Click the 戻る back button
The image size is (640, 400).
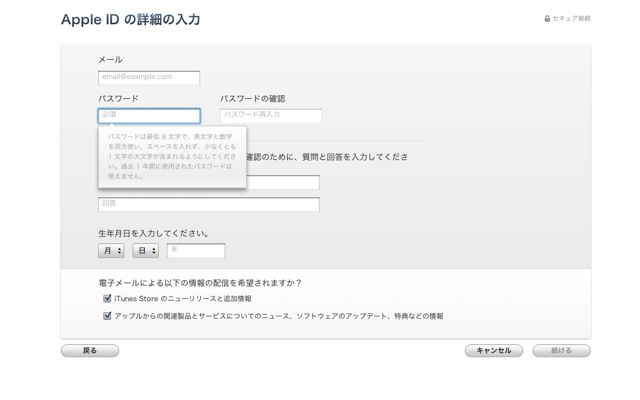click(x=90, y=351)
